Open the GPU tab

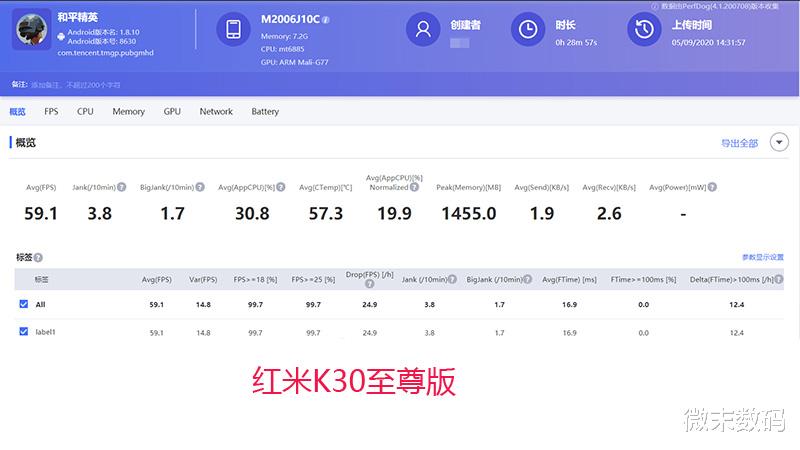pos(172,111)
